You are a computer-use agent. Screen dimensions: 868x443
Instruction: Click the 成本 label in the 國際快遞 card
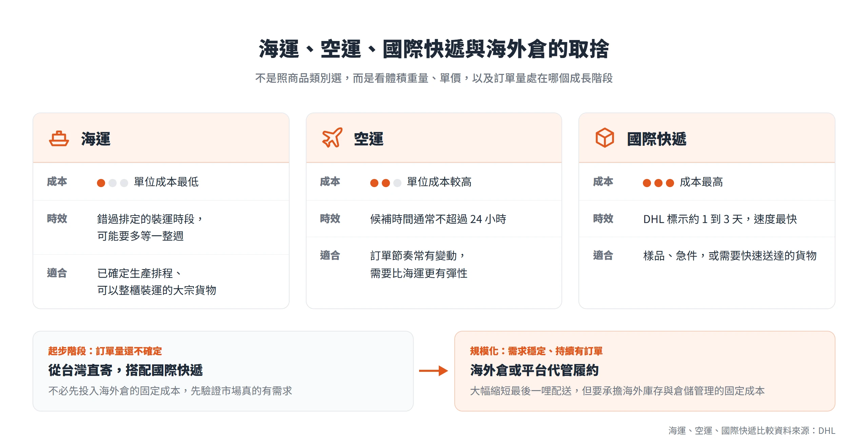(603, 182)
